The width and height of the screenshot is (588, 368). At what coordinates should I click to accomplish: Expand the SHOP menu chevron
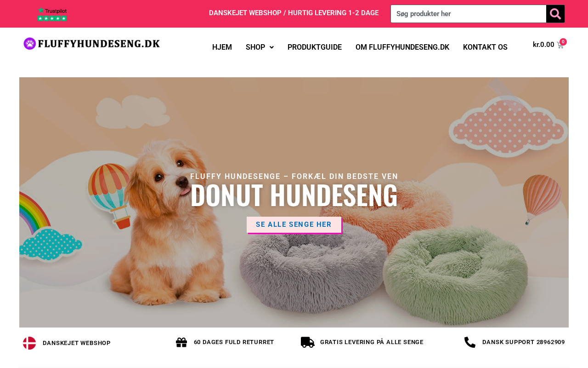pyautogui.click(x=271, y=47)
